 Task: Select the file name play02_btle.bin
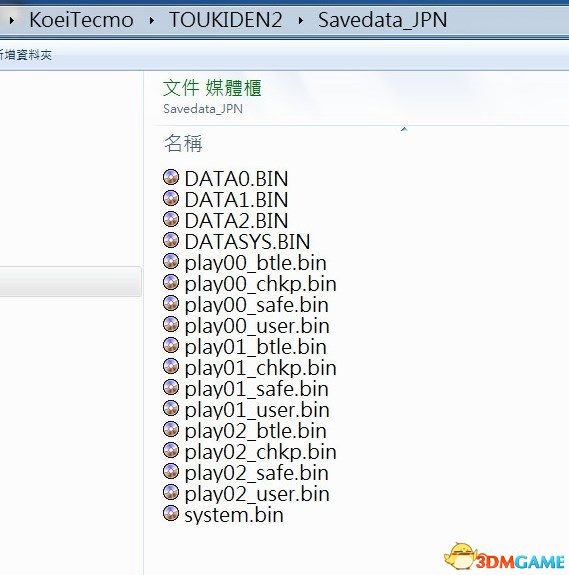coord(256,431)
